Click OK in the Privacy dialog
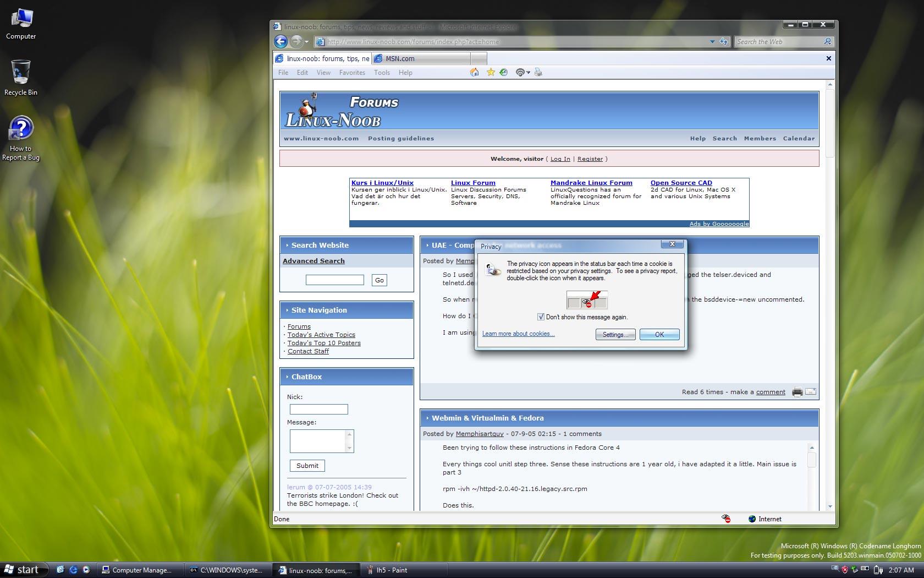This screenshot has height=578, width=924. (659, 335)
